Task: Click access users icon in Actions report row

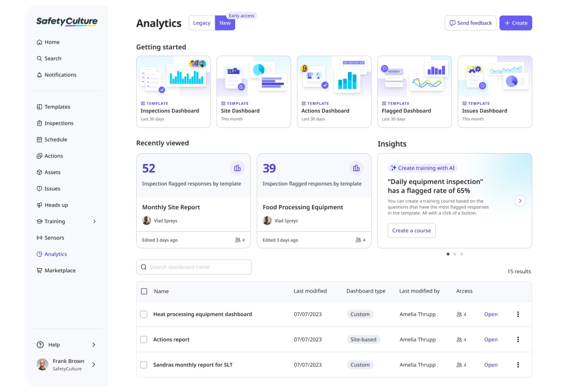Action: [x=459, y=340]
